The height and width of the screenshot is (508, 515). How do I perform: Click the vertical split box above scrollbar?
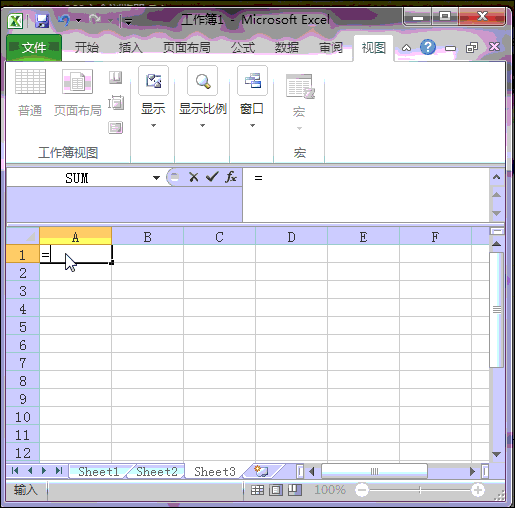coord(497,231)
